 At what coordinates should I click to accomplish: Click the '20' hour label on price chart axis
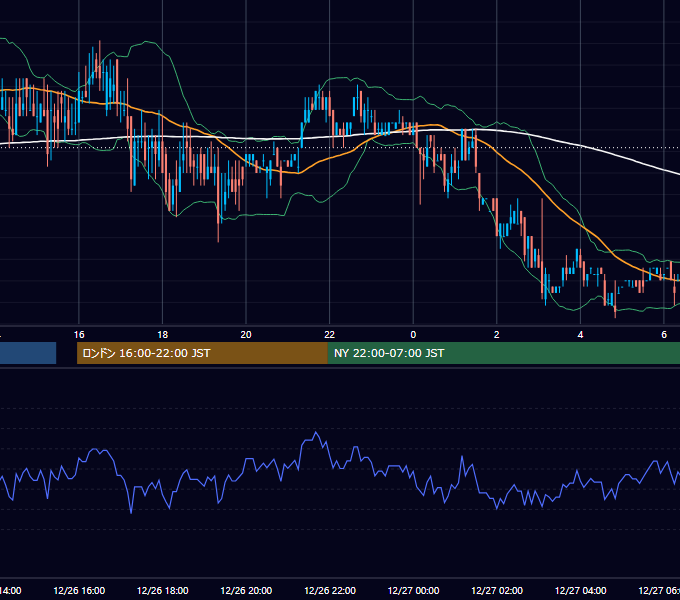[246, 334]
